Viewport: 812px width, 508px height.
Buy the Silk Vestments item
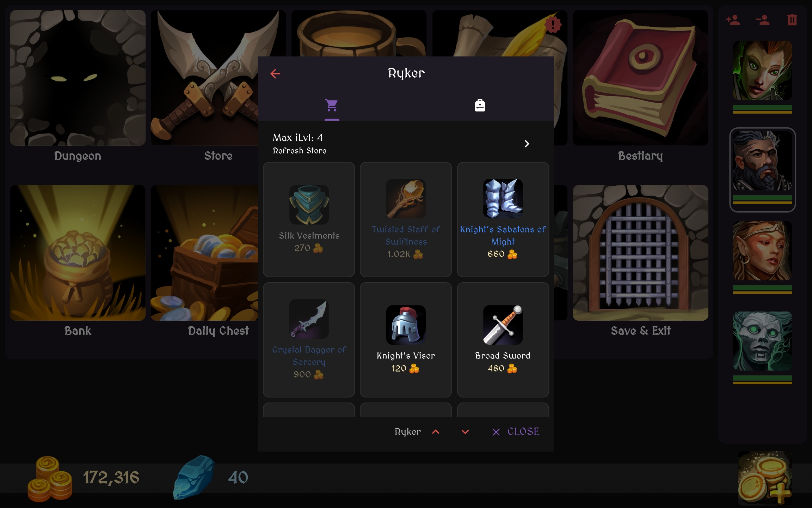pyautogui.click(x=309, y=219)
